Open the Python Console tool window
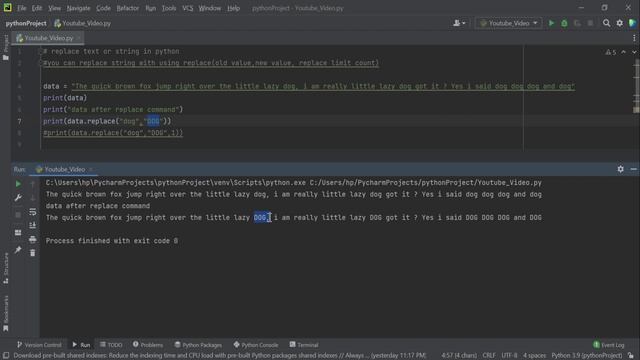 [256, 345]
